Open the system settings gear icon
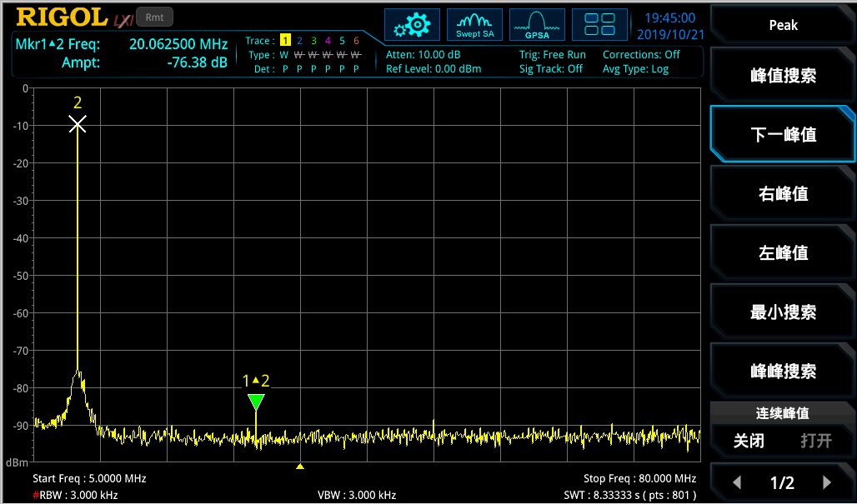 [x=411, y=25]
